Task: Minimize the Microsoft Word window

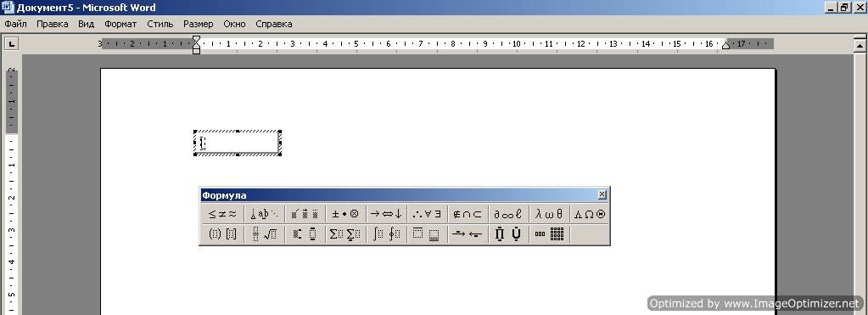Action: point(832,7)
